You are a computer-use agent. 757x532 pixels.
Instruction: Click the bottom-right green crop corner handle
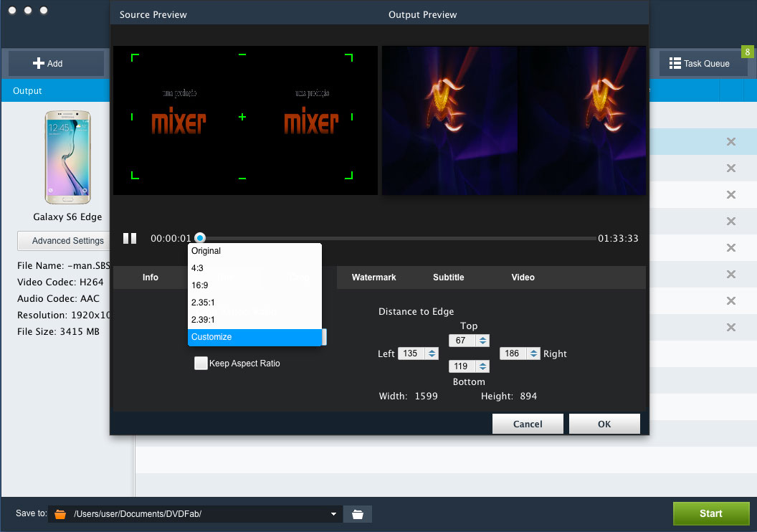pos(349,175)
